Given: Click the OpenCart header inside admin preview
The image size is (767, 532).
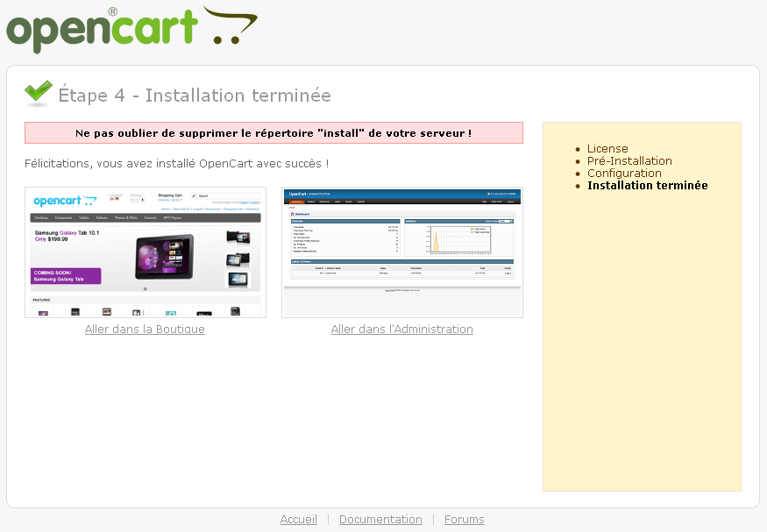Looking at the screenshot, I should 309,194.
